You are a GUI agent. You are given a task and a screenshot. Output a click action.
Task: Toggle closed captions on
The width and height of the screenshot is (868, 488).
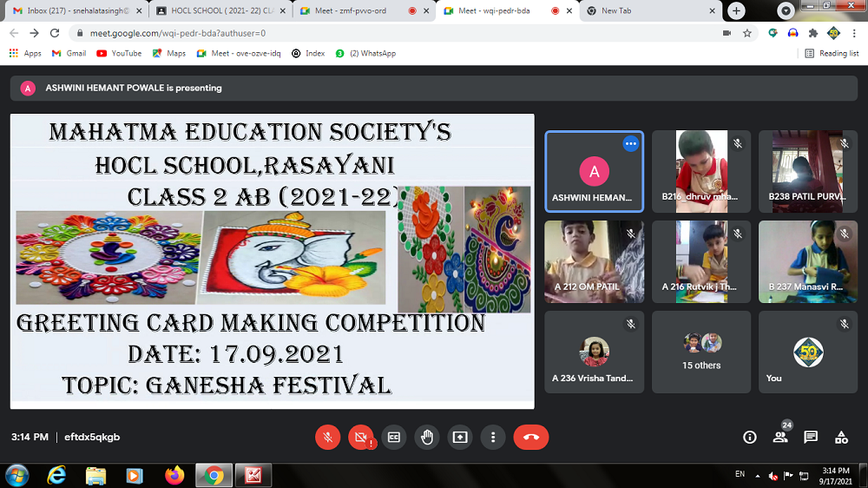393,438
